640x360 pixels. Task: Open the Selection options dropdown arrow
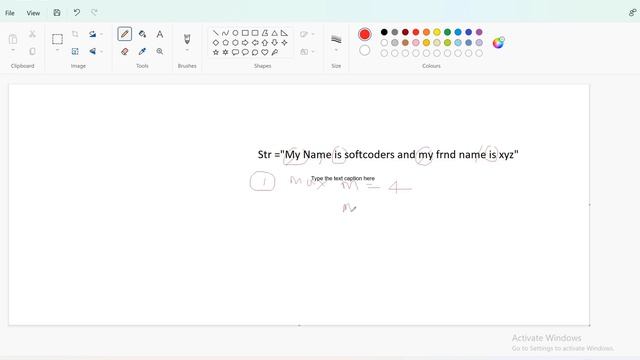point(57,51)
